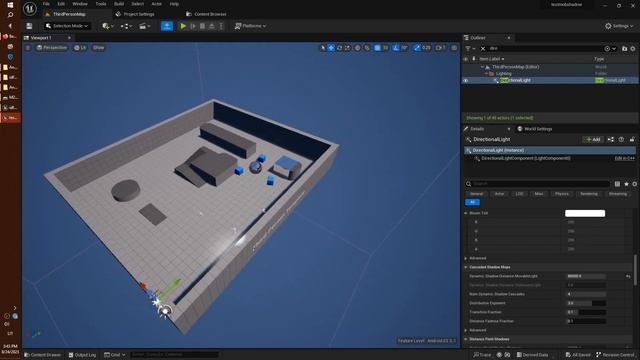This screenshot has height=360, width=640.
Task: Toggle grid snapping in viewport
Action: (x=378, y=48)
